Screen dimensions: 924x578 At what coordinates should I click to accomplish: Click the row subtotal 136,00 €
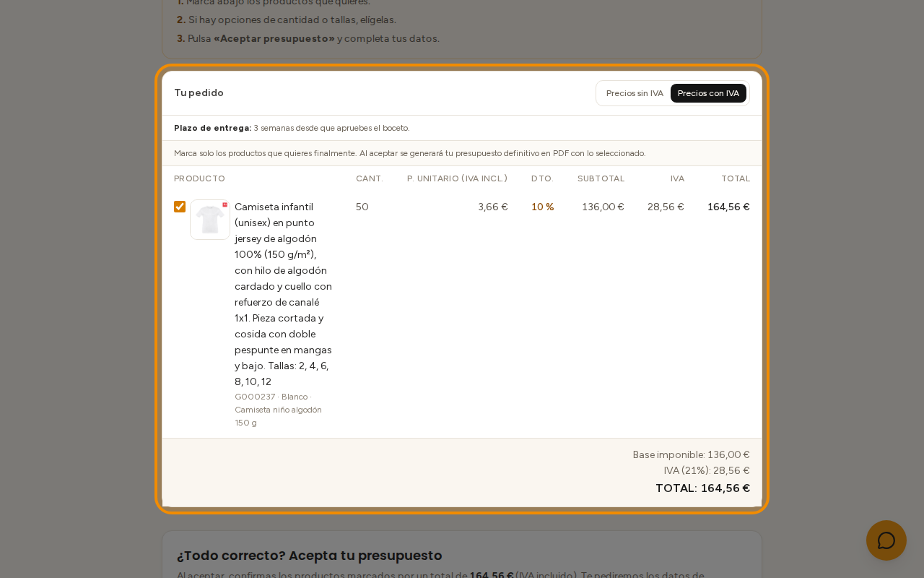603,207
